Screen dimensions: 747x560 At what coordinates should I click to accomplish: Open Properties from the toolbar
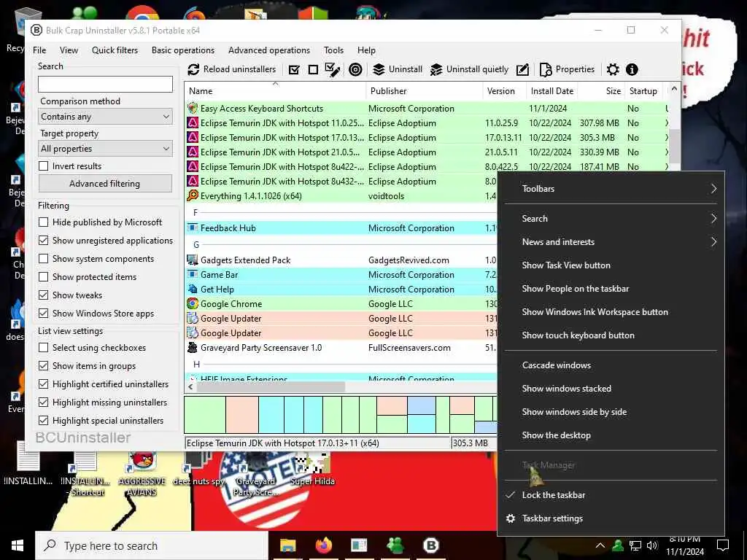[567, 69]
